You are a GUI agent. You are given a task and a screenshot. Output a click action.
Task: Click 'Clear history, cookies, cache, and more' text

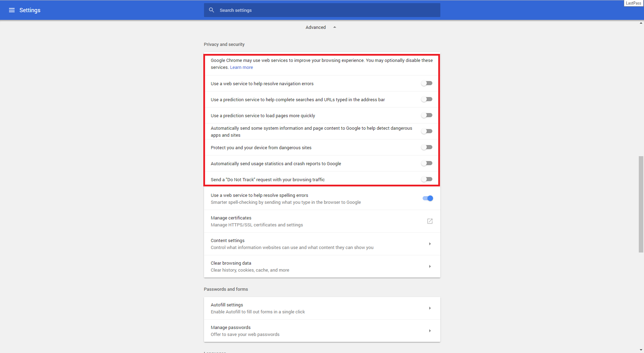tap(250, 270)
